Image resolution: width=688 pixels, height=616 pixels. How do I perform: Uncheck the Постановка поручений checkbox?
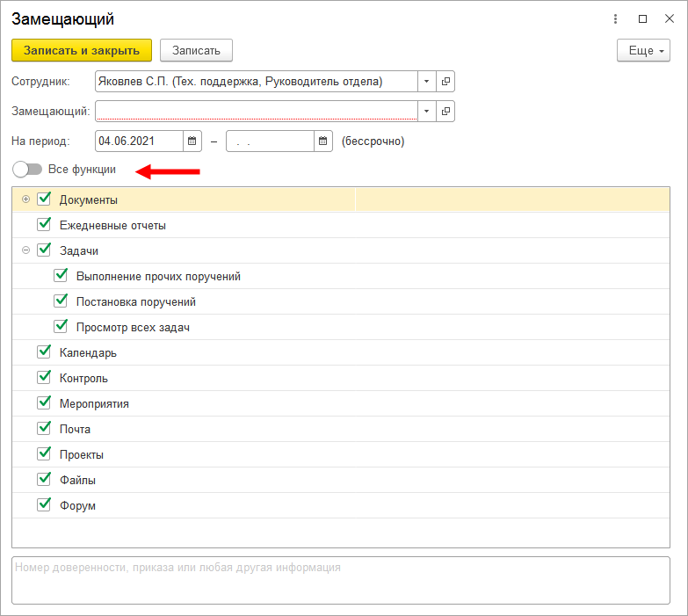[x=62, y=301]
